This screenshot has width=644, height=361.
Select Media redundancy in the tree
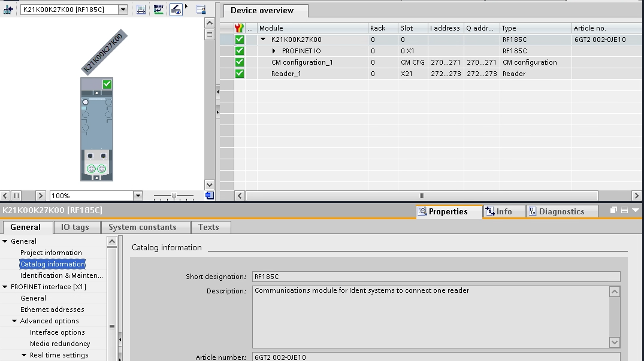(x=60, y=344)
